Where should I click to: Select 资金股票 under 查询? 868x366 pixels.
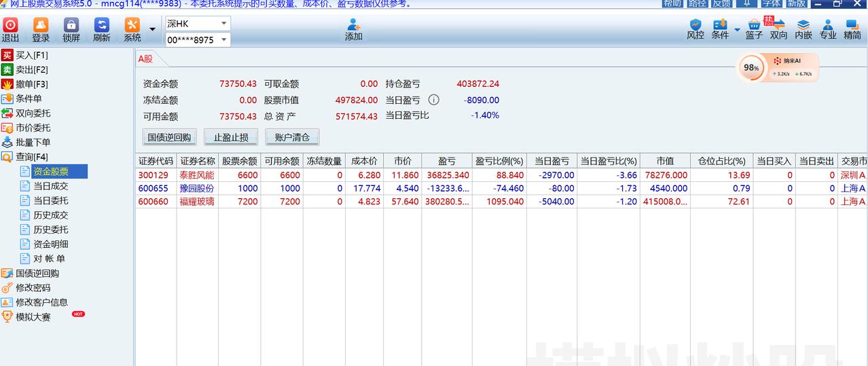point(51,171)
